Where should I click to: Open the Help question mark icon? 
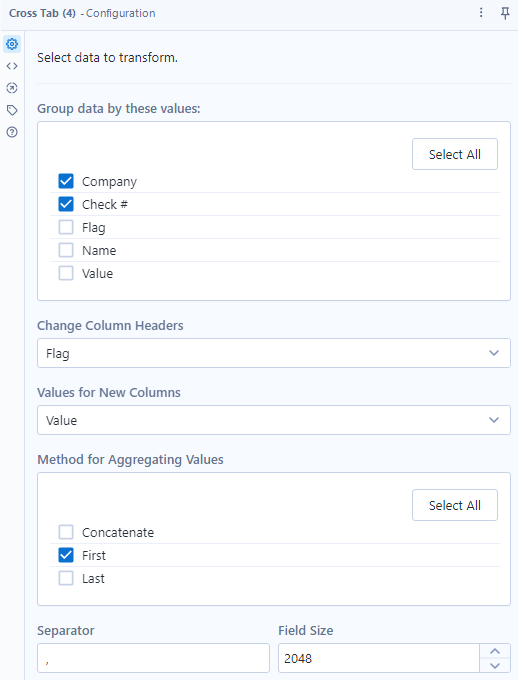[x=12, y=132]
